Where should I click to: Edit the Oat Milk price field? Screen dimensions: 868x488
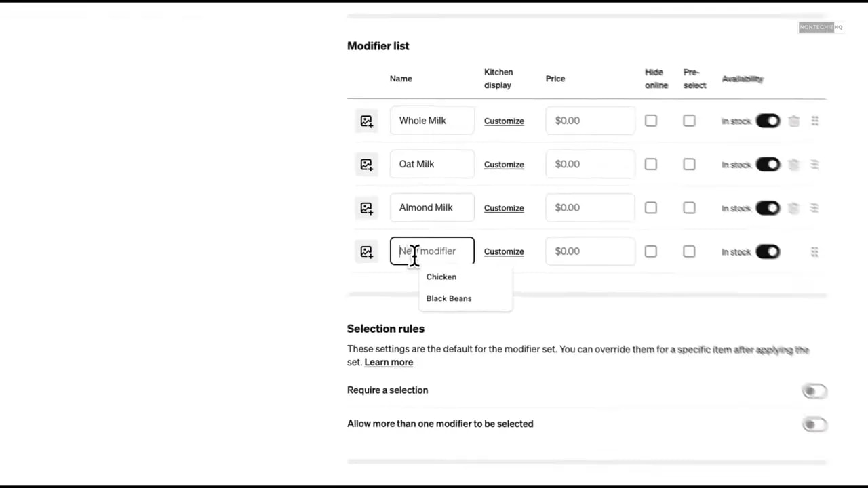coord(590,164)
